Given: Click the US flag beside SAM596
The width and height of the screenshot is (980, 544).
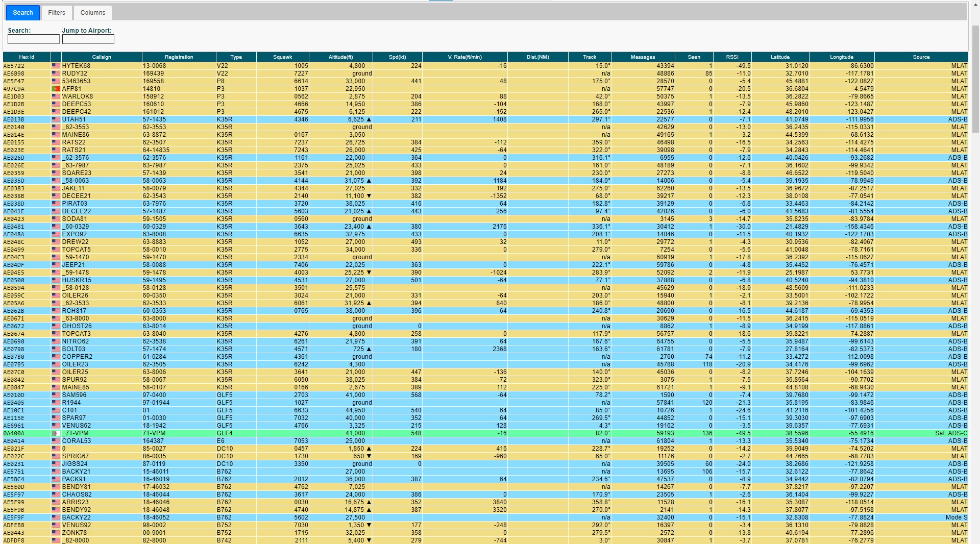Looking at the screenshot, I should pos(56,395).
